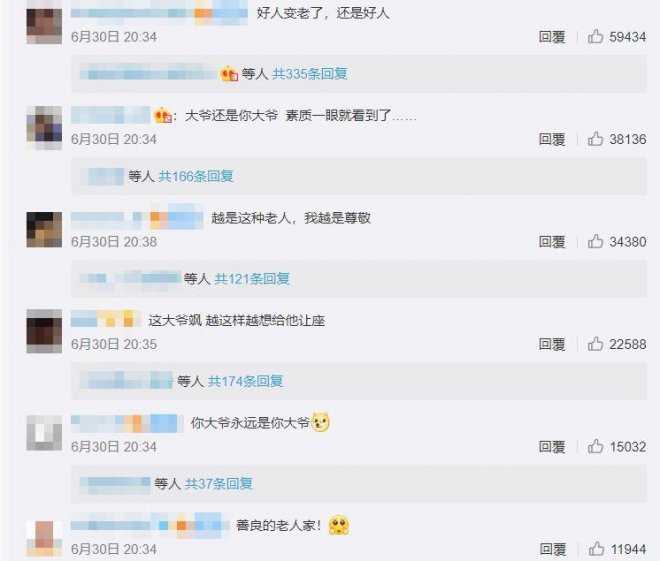Click crown badge beside '大爷还是你大爷' comment
The width and height of the screenshot is (660, 561).
[163, 115]
